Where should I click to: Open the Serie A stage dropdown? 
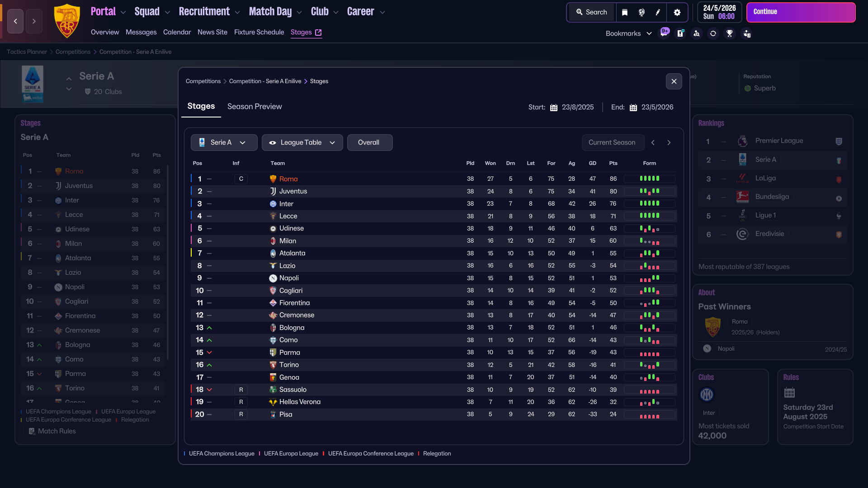pos(224,142)
